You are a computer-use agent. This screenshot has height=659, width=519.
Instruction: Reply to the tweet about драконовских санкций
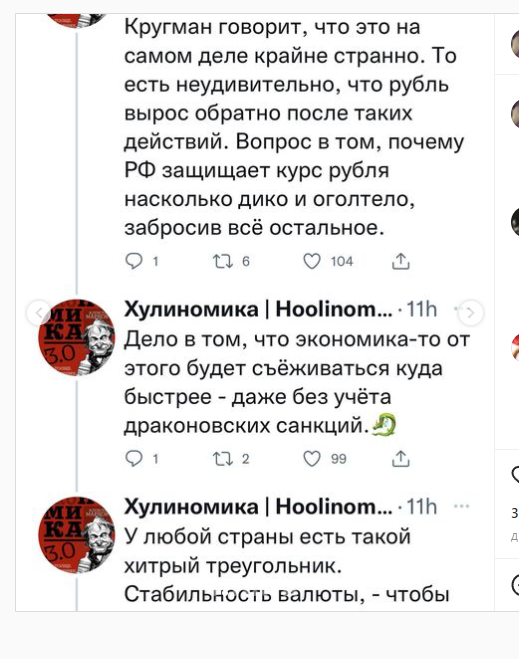point(134,459)
